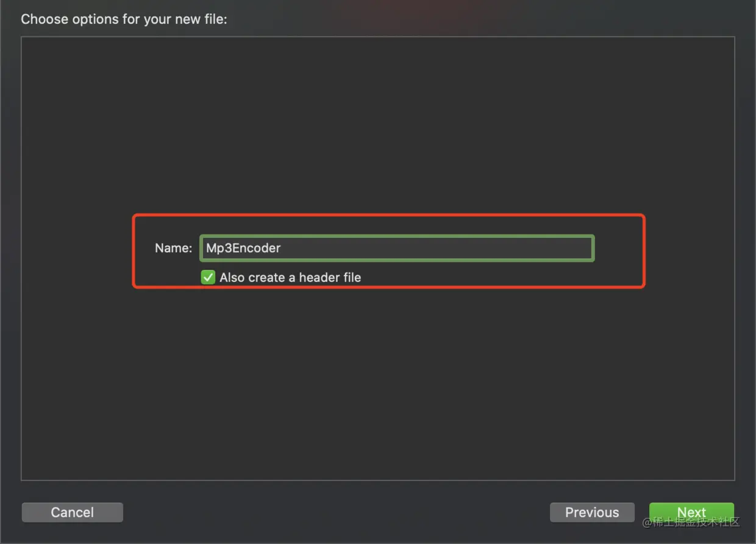
Task: Select the file name input containing Mp3Encoder
Action: [397, 248]
